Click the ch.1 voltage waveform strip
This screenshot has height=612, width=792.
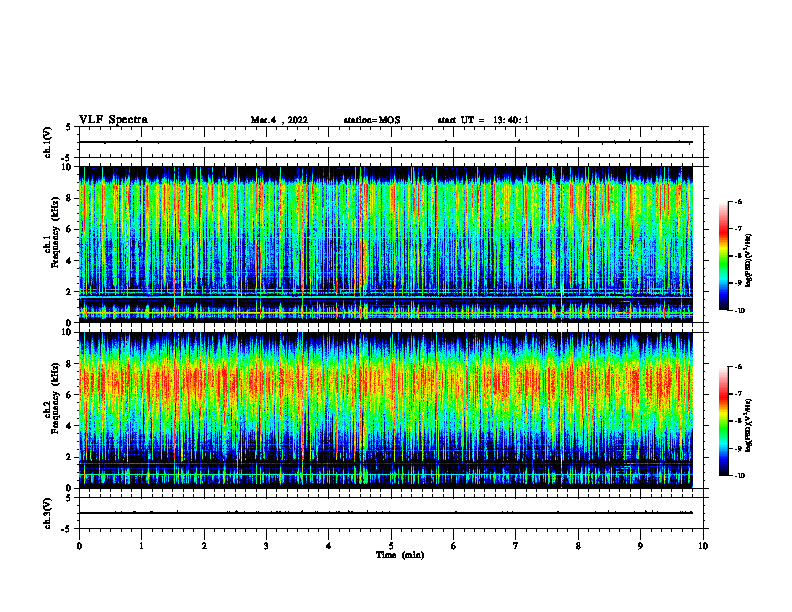click(391, 142)
